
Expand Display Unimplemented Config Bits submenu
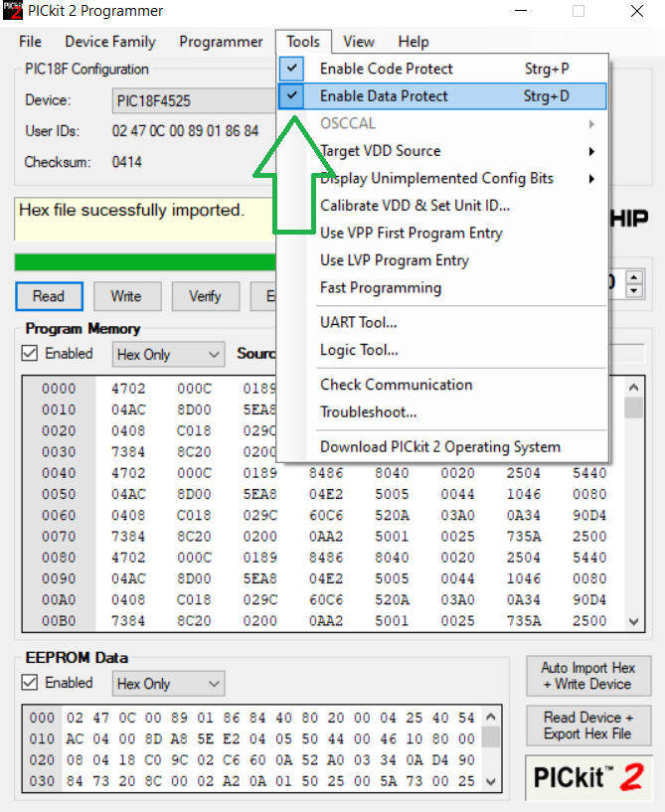point(591,179)
